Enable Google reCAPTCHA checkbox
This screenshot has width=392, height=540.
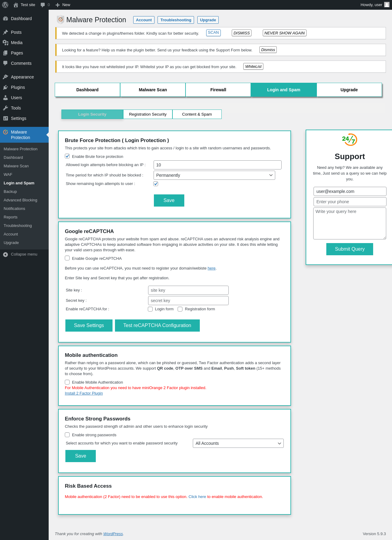[67, 258]
